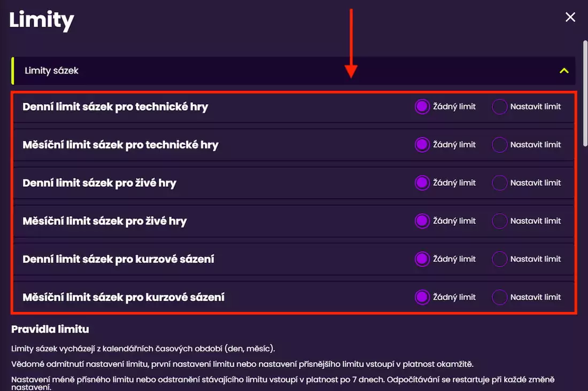
Task: Select Žádný limit for monthly kurzové sázení
Action: click(x=422, y=297)
